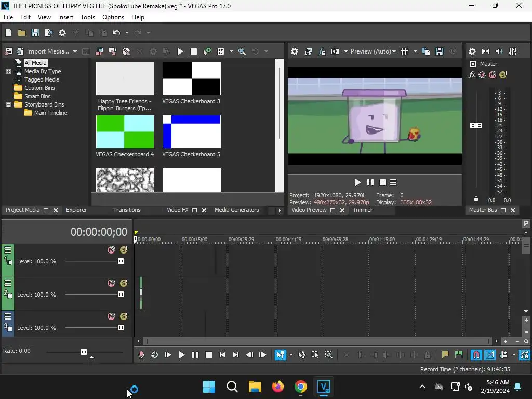532x399 pixels.
Task: Adjust track 2 Level slider
Action: tap(121, 295)
